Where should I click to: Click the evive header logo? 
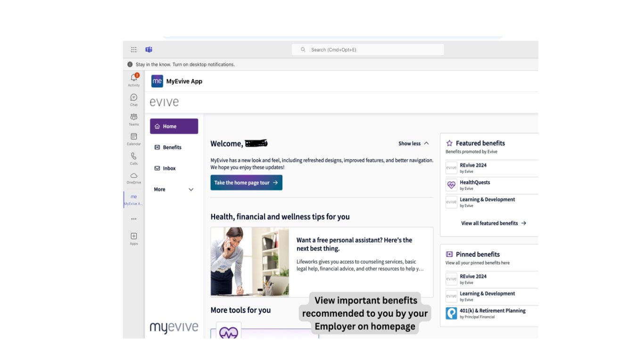(164, 102)
